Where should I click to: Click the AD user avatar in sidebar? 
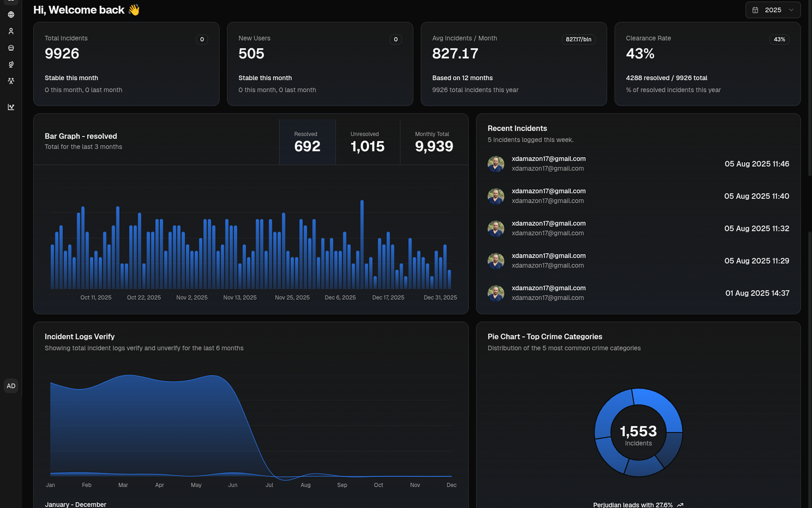pyautogui.click(x=11, y=386)
